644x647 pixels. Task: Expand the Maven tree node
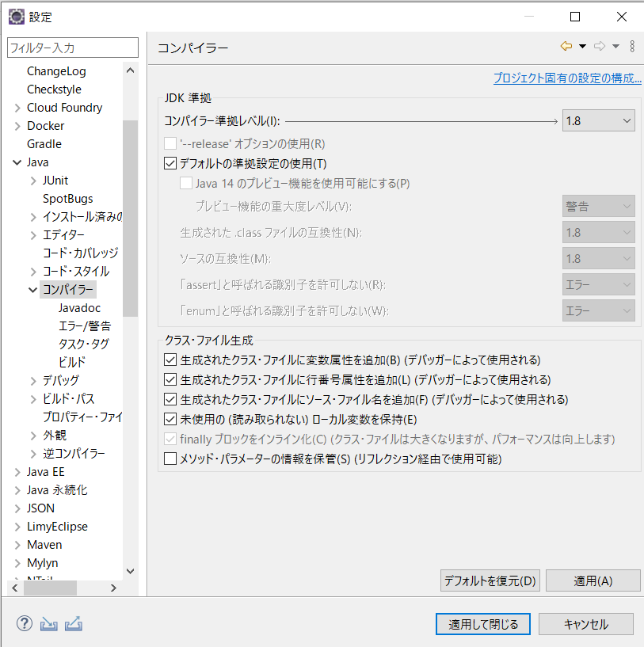click(17, 545)
